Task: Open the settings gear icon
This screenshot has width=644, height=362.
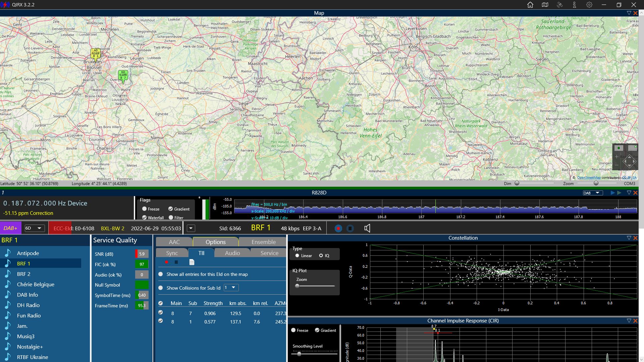Action: (x=589, y=5)
